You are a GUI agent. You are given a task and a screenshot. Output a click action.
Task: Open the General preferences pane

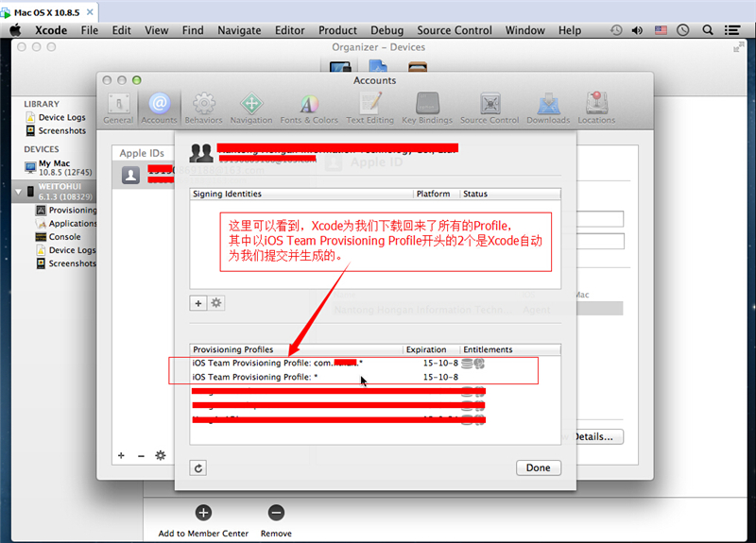[118, 109]
